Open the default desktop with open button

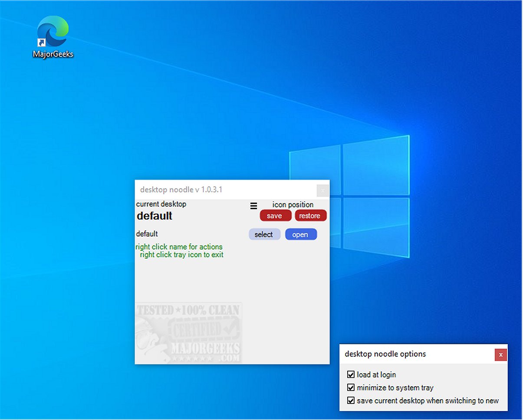(301, 234)
